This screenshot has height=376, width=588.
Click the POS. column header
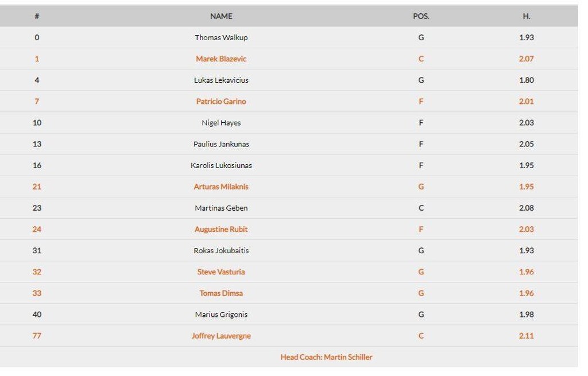click(x=421, y=16)
